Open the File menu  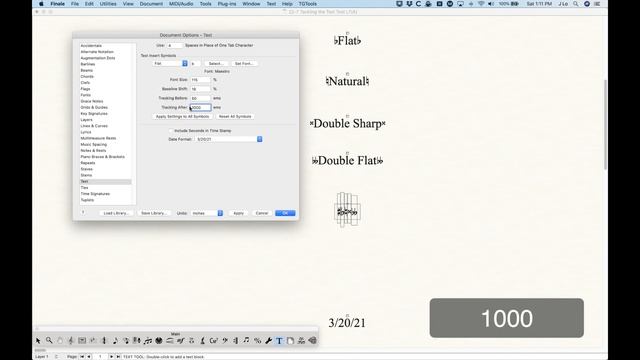(75, 4)
